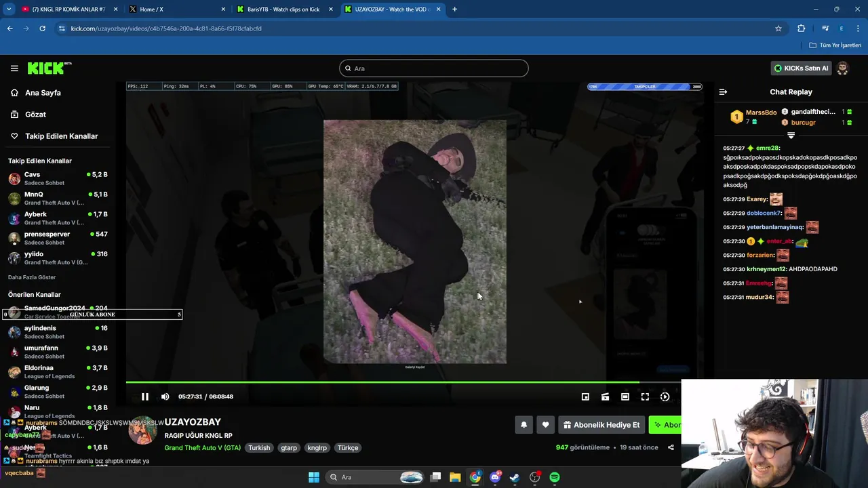
Task: Click Abonelik Hediye Et button
Action: (601, 425)
